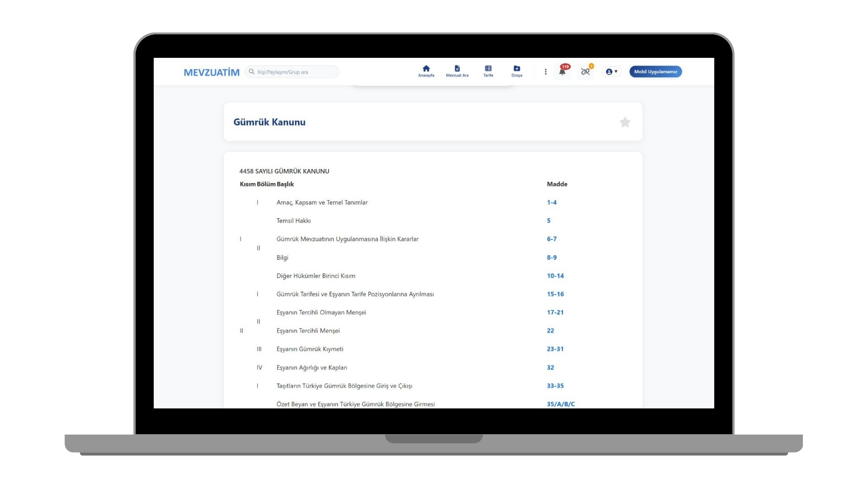
Task: Open notifications bell with 119 badge
Action: pyautogui.click(x=562, y=71)
